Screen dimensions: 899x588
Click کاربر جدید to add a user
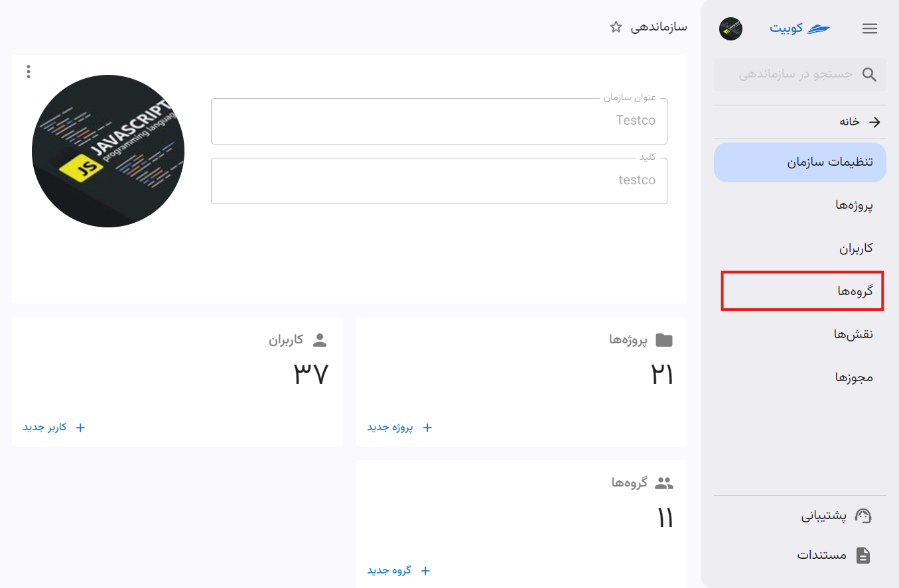click(x=54, y=428)
